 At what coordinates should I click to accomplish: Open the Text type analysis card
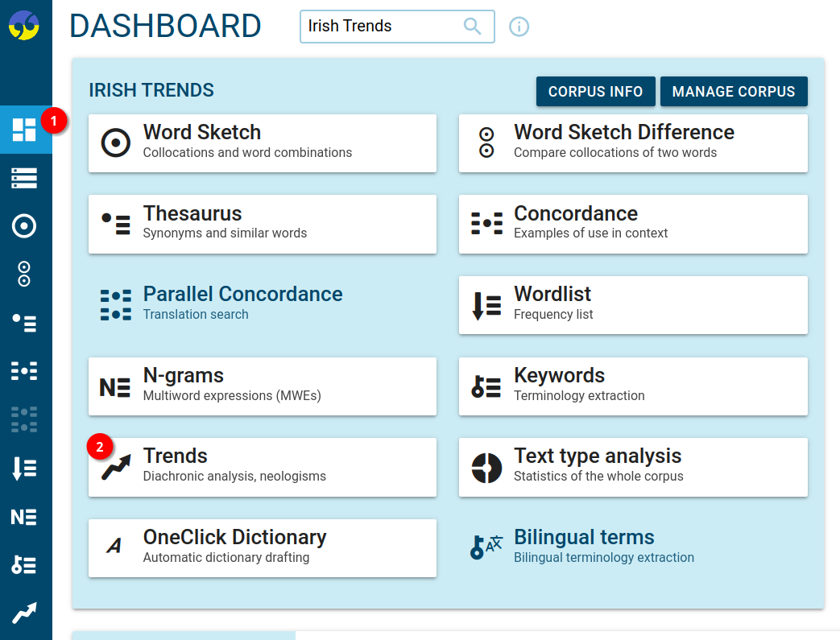point(632,466)
